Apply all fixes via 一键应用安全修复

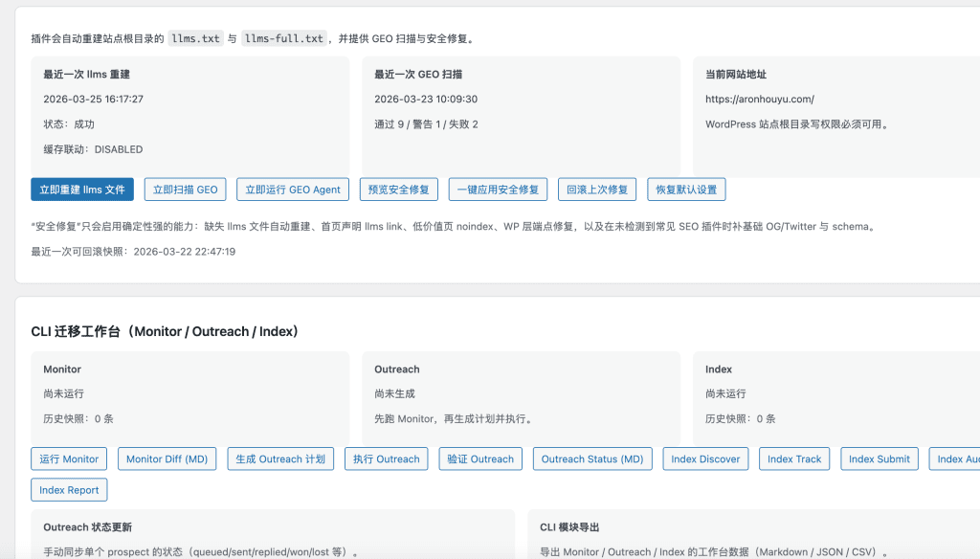pyautogui.click(x=497, y=189)
